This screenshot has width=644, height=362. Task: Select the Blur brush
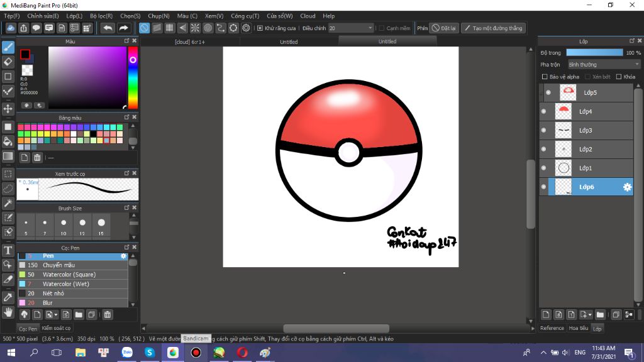click(x=73, y=303)
